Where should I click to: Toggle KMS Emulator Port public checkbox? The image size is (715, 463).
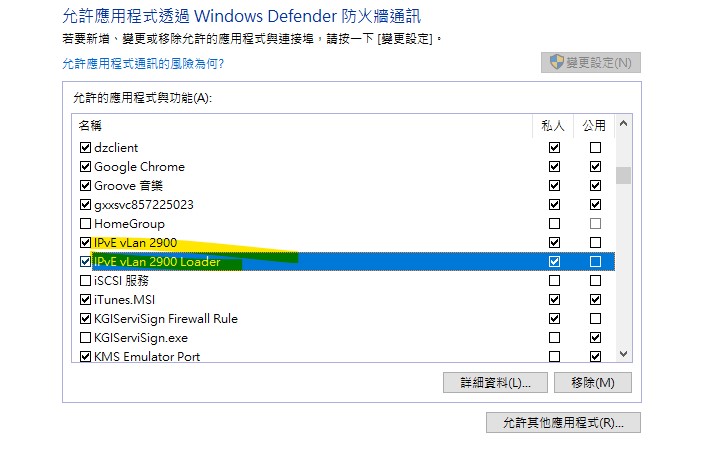coord(596,356)
